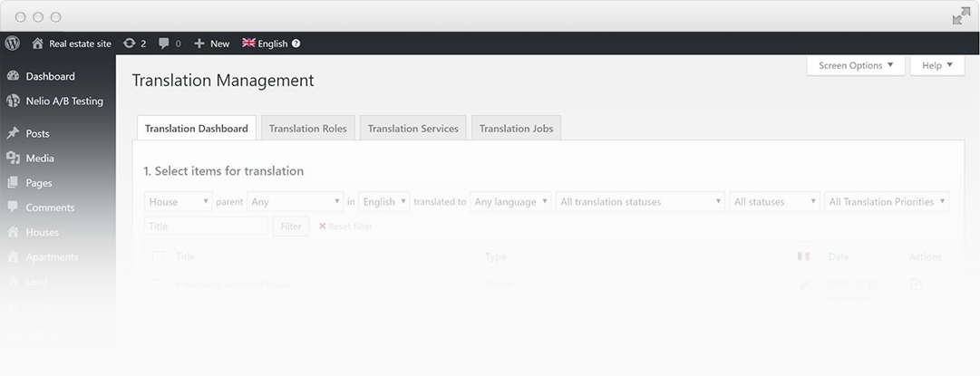Open the comments bubble icon in admin bar
This screenshot has width=980, height=376.
click(164, 43)
